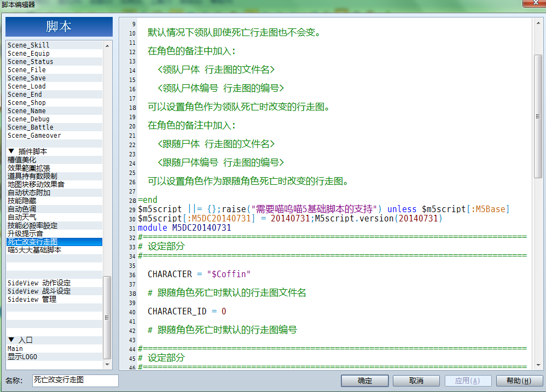This screenshot has width=546, height=392.
Task: Select the Scene_Gameover script
Action: 55,136
